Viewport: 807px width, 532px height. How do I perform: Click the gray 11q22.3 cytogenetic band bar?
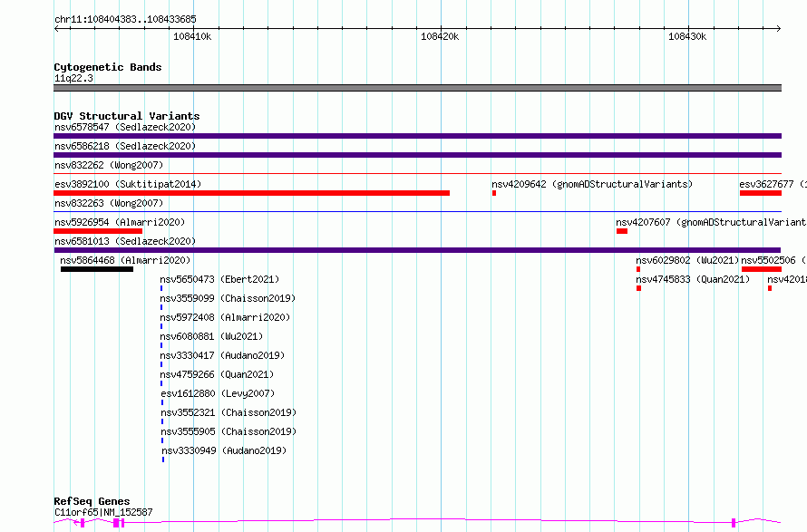[x=417, y=88]
